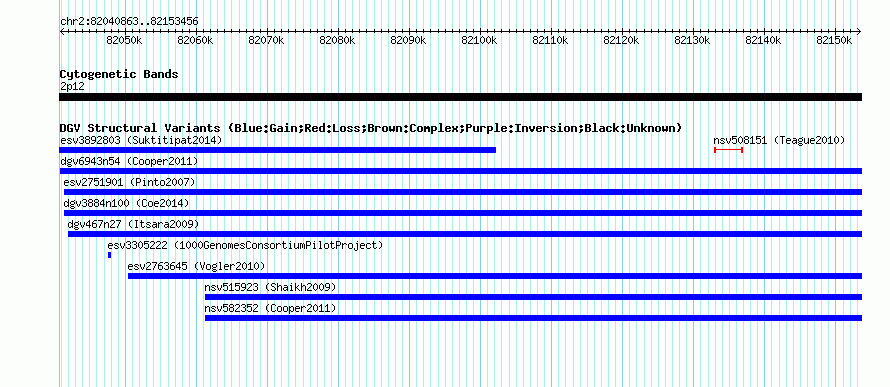Click the esv2751901 (Pinto2007) label
This screenshot has width=890, height=387.
pos(129,182)
